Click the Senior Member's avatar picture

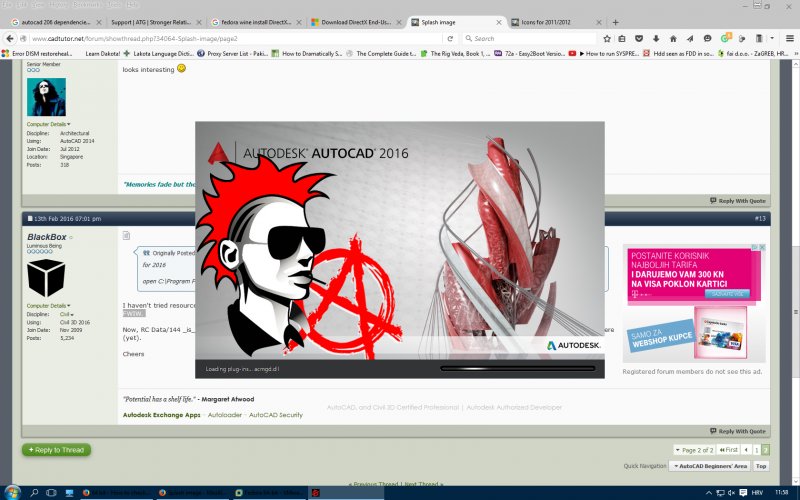[46, 97]
